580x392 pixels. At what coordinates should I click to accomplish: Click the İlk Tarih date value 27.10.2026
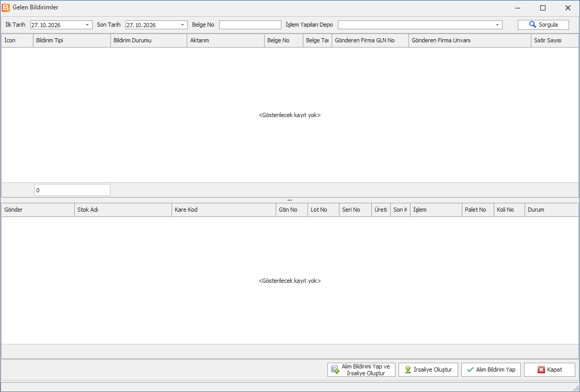(46, 25)
